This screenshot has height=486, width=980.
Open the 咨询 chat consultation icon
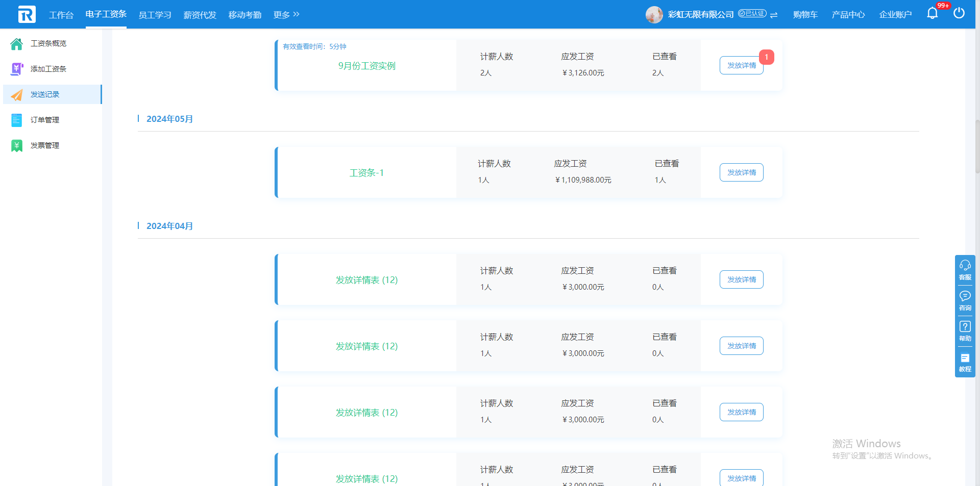tap(965, 300)
